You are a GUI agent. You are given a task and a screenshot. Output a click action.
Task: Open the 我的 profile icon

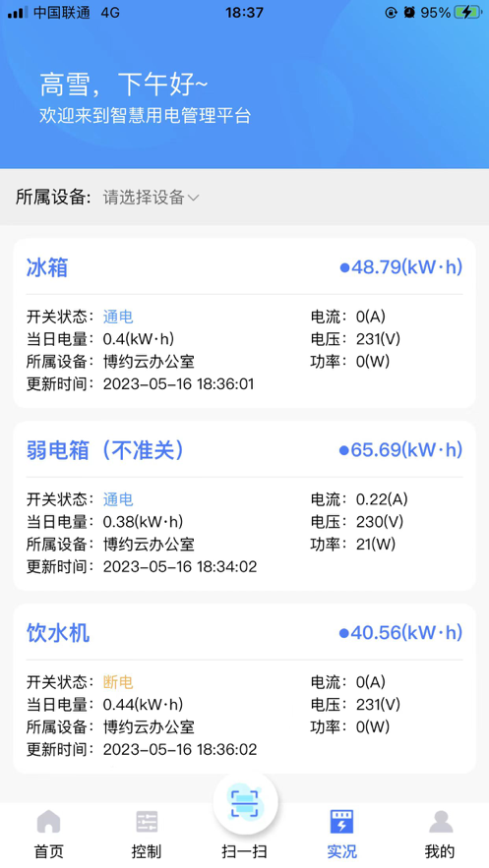pyautogui.click(x=441, y=822)
